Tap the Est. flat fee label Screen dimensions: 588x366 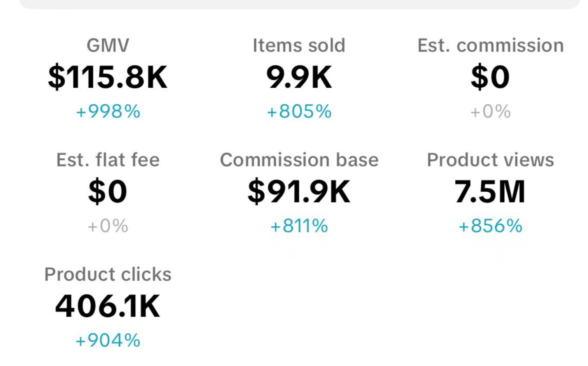tap(108, 160)
